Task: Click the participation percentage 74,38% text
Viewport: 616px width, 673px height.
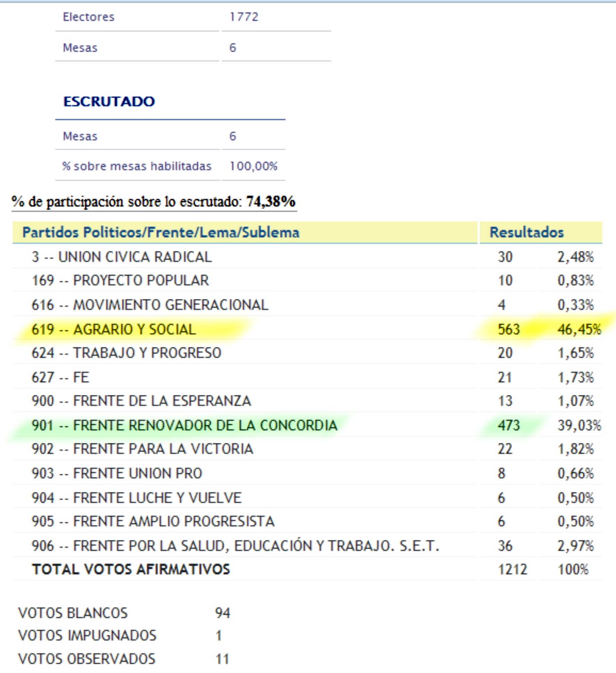Action: pyautogui.click(x=271, y=202)
